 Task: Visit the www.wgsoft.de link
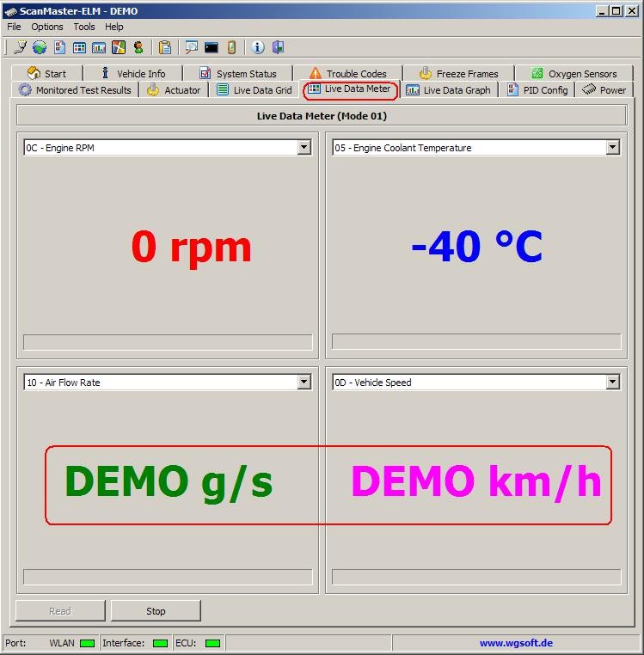(516, 643)
